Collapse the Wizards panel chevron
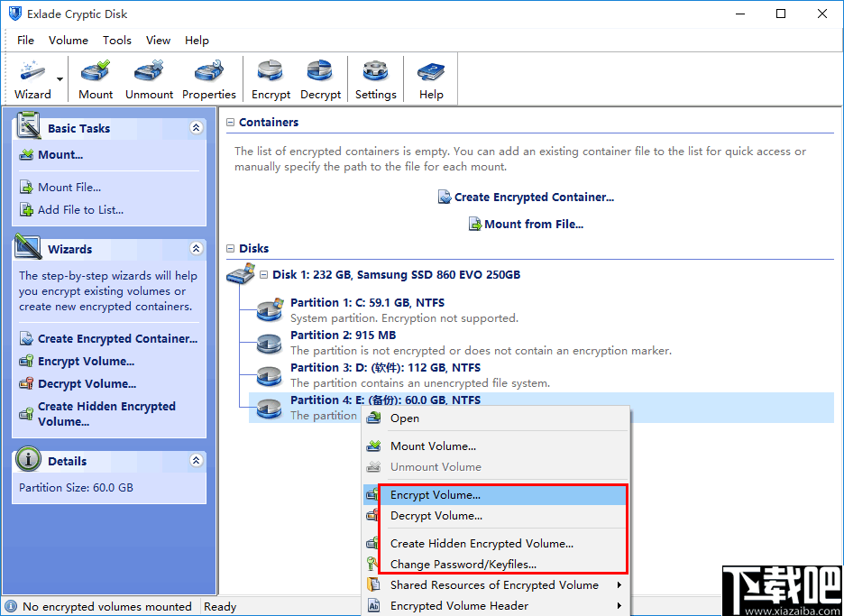The image size is (844, 616). click(x=196, y=248)
